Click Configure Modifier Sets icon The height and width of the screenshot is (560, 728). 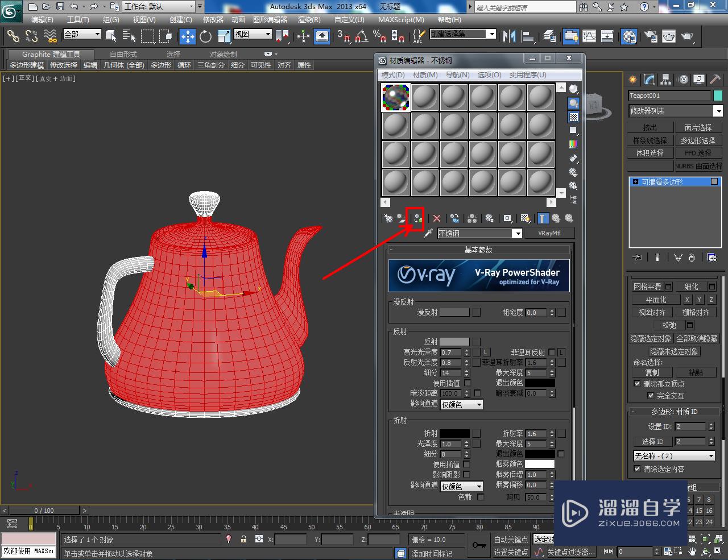[x=712, y=258]
